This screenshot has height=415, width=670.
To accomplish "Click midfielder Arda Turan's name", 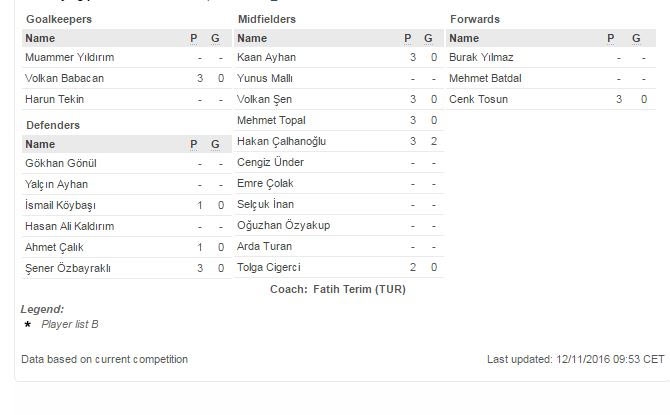I will pyautogui.click(x=266, y=246).
